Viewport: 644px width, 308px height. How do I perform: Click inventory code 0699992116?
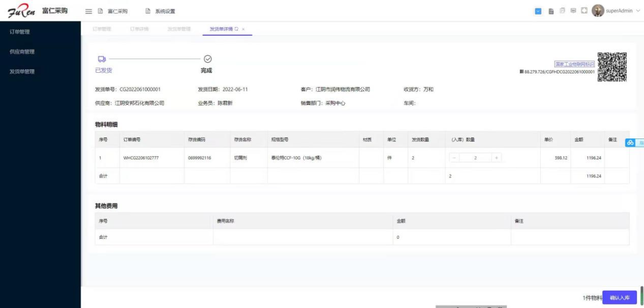point(200,158)
